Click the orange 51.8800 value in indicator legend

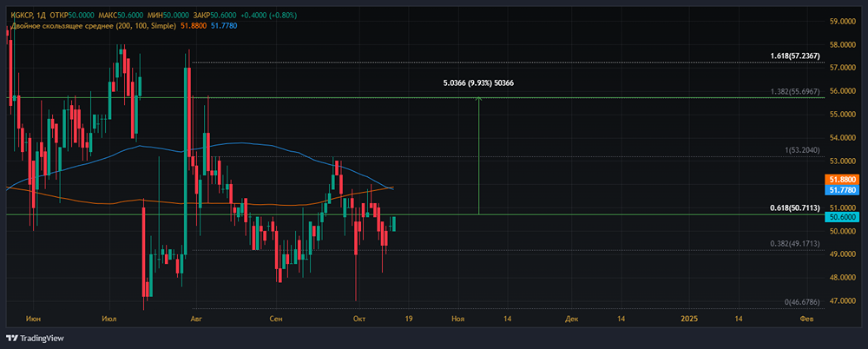coord(194,26)
